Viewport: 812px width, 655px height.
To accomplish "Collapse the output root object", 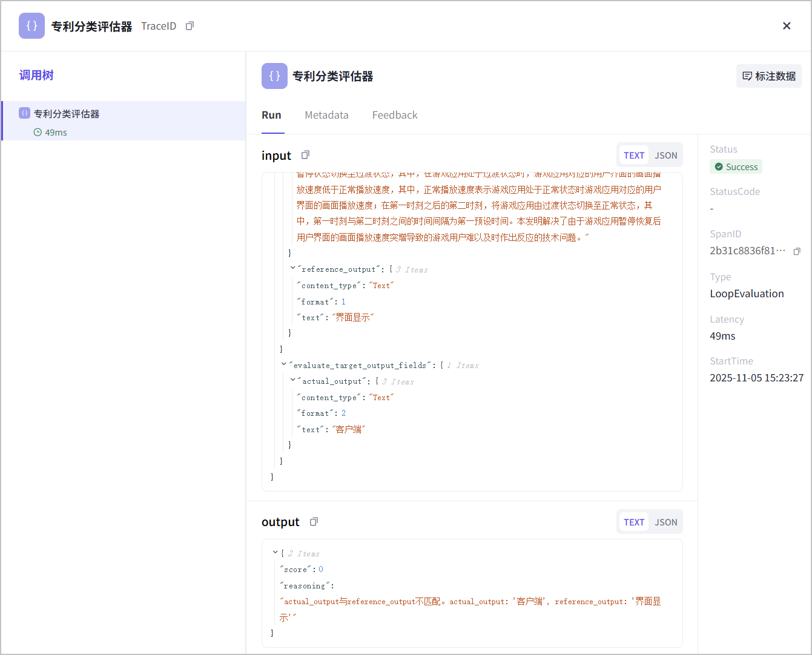I will (276, 553).
